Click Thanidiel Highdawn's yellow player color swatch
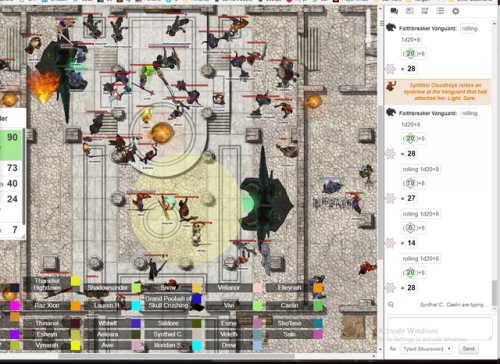500x364 pixels. tap(75, 281)
